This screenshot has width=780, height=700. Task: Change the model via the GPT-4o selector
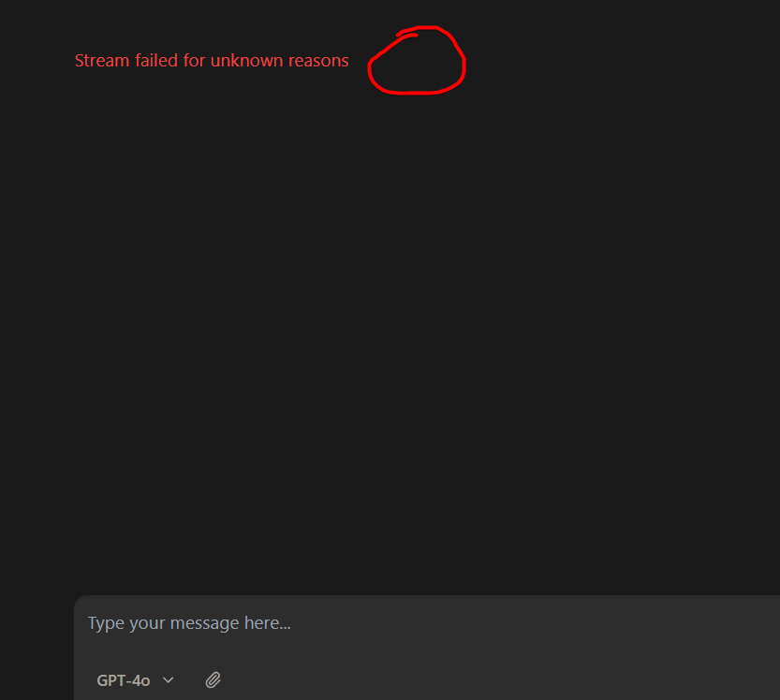135,680
